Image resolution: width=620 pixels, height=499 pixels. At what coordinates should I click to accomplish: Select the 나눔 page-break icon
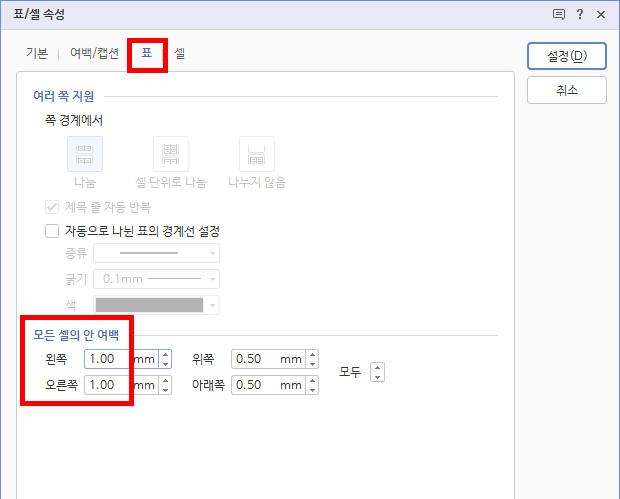(x=85, y=154)
